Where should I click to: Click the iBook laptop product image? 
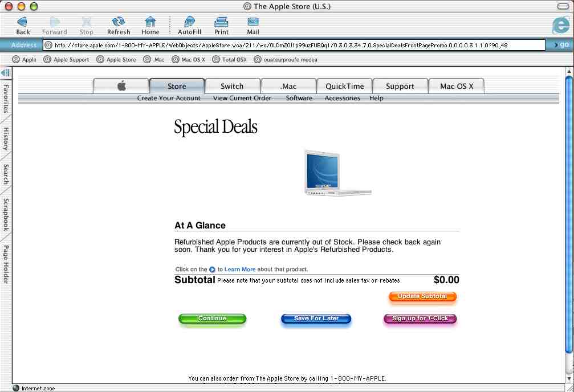point(337,173)
